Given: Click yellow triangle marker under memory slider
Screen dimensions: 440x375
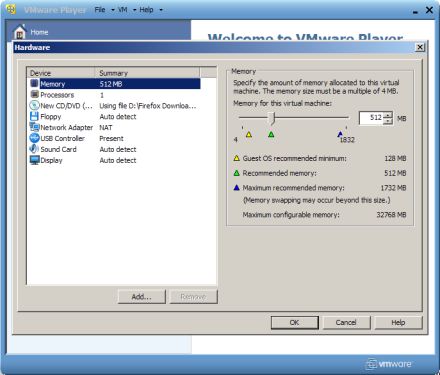Looking at the screenshot, I should [x=249, y=135].
